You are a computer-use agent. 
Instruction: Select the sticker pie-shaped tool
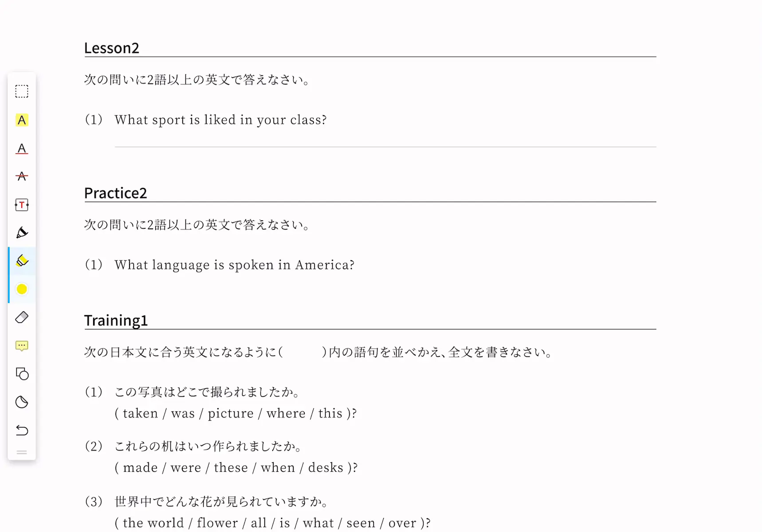[22, 402]
